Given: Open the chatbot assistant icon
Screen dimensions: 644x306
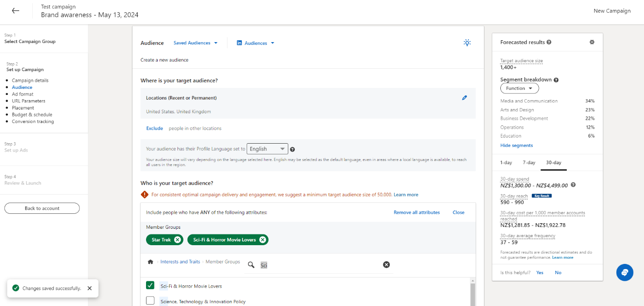Looking at the screenshot, I should (x=624, y=272).
